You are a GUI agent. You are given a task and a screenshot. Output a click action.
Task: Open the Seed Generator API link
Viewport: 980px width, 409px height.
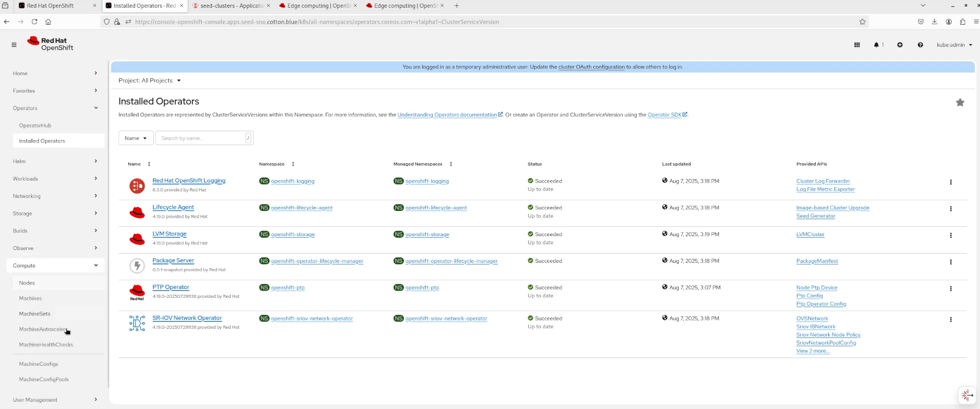pyautogui.click(x=815, y=216)
